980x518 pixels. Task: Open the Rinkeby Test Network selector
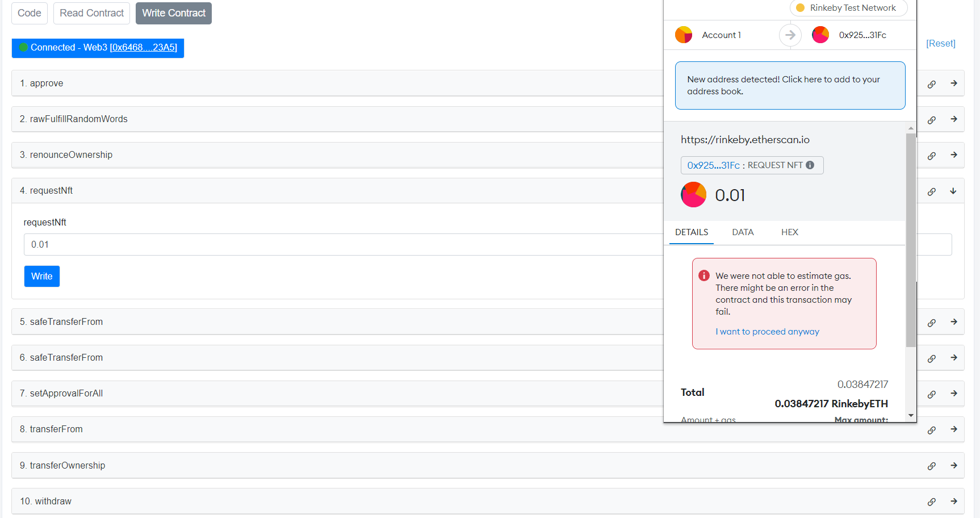click(848, 8)
